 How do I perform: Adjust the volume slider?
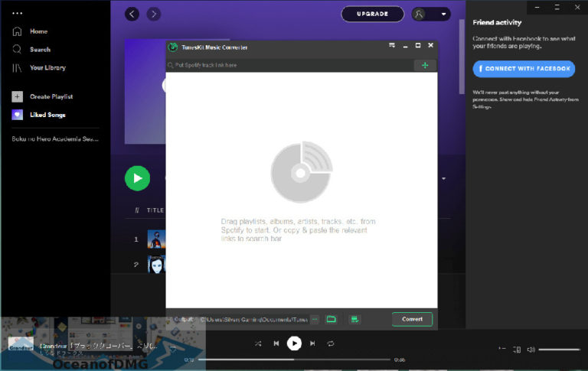559,350
